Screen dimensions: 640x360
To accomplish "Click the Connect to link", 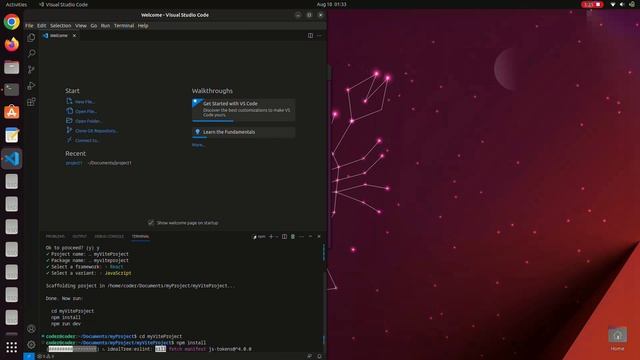I will pos(87,140).
